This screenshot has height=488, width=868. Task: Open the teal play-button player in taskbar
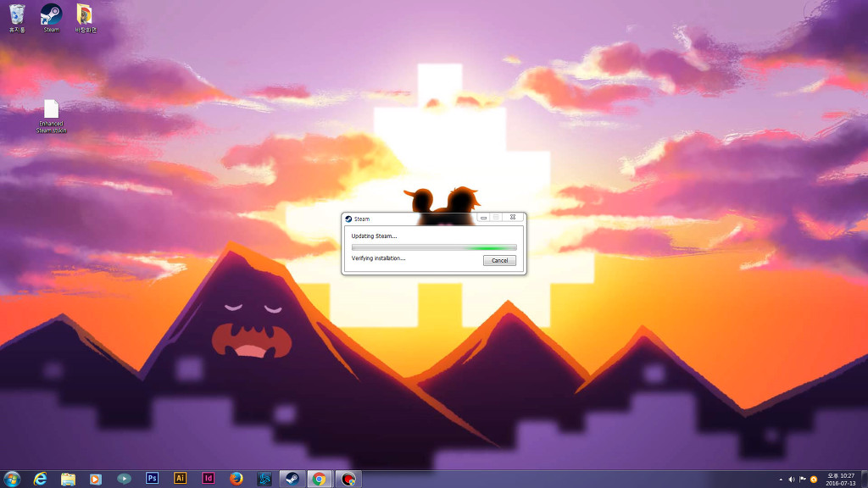coord(124,479)
